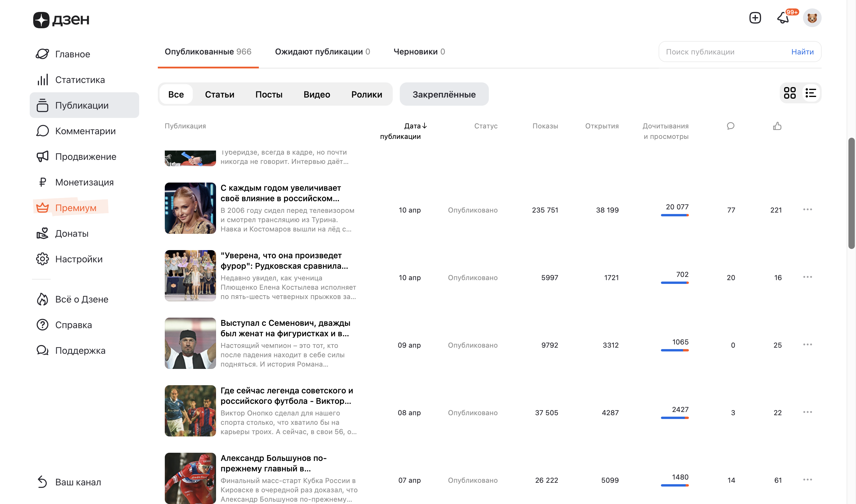The height and width of the screenshot is (504, 856).
Task: Switch to grid view layout
Action: click(x=790, y=93)
